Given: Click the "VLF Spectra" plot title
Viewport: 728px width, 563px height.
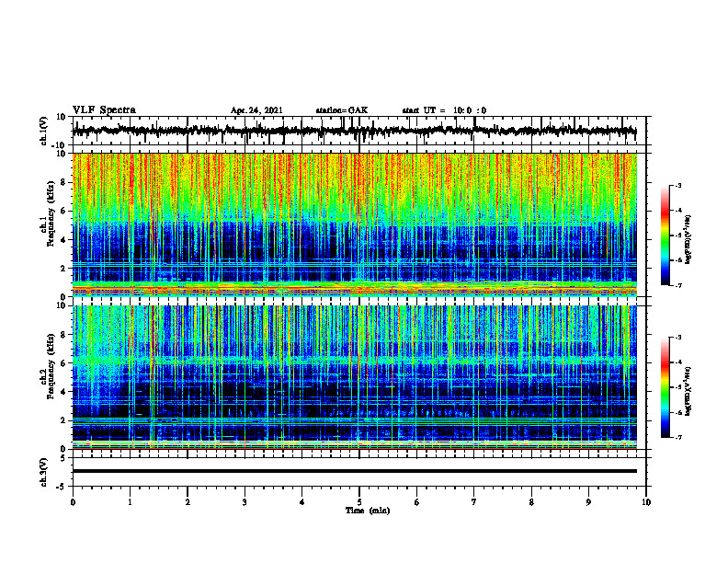Looking at the screenshot, I should tap(104, 109).
